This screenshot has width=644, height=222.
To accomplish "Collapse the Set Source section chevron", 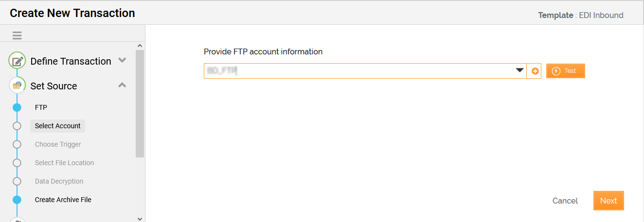I will 123,85.
